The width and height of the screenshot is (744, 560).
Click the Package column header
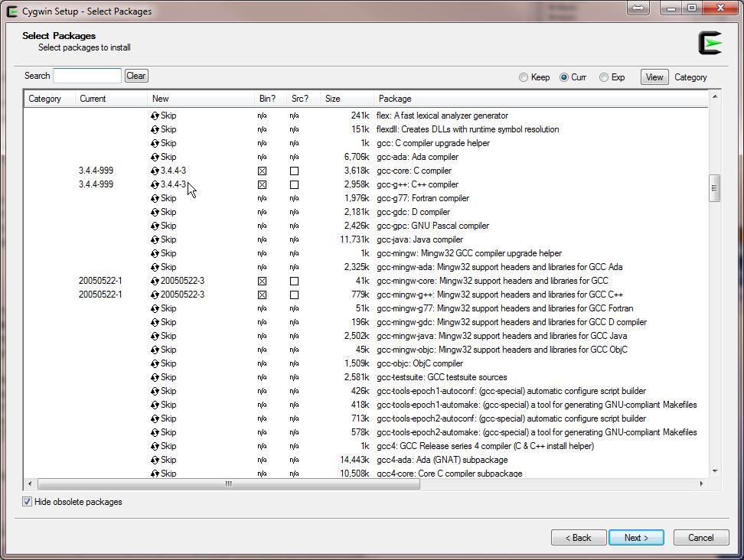click(541, 99)
